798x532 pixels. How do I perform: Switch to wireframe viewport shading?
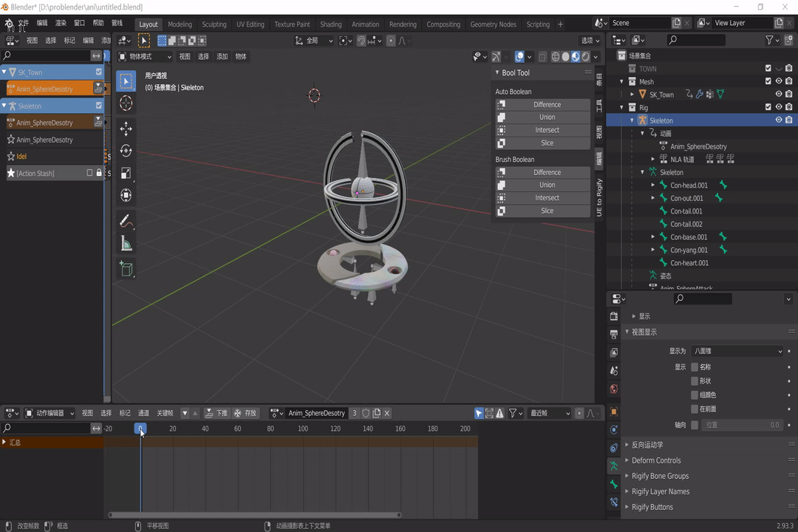point(555,56)
